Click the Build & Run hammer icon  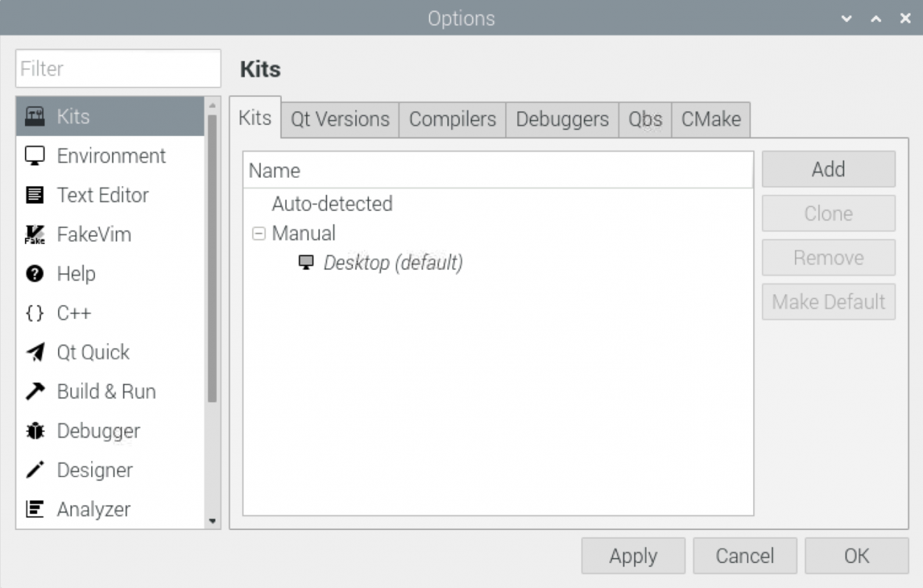35,392
